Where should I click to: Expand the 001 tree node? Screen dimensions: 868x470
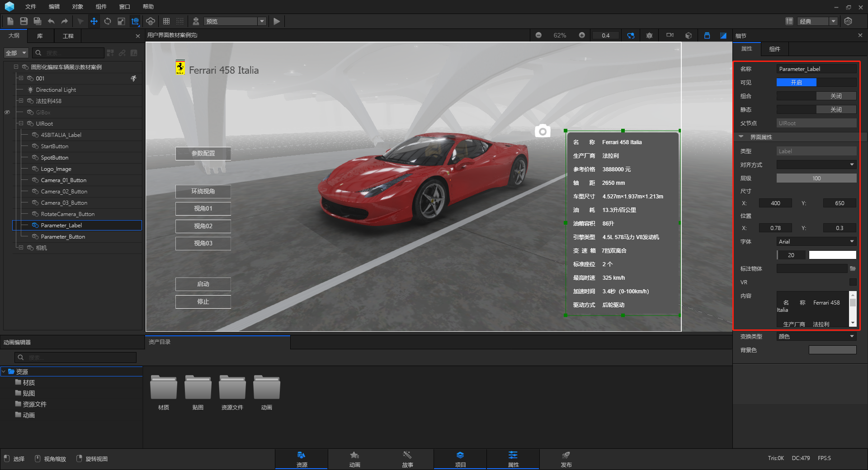tap(21, 78)
